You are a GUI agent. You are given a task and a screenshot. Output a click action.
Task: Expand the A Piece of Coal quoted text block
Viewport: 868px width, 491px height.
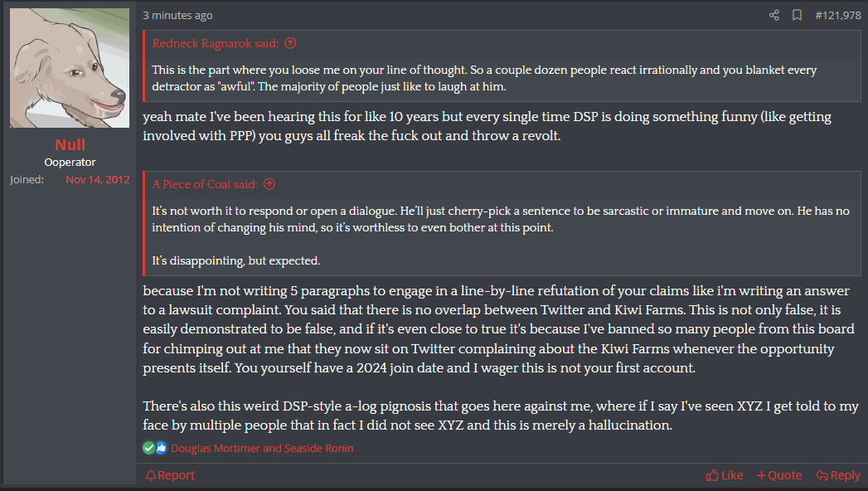[x=502, y=236]
